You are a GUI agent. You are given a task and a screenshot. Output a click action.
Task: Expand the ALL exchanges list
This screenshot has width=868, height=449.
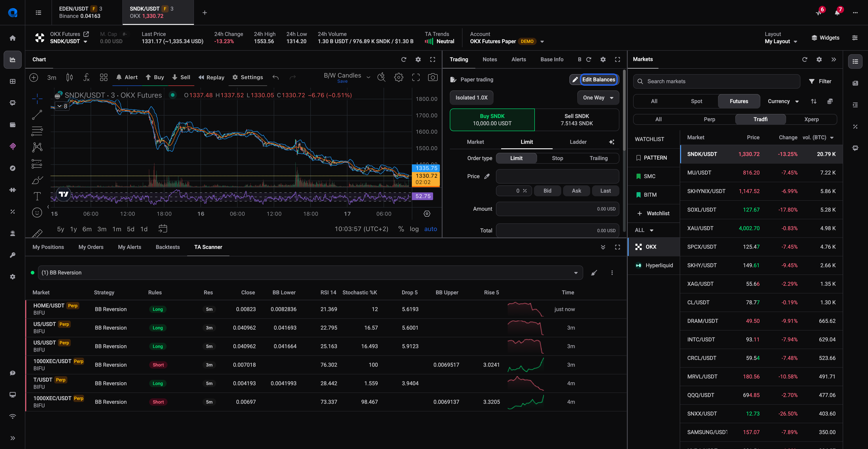click(x=644, y=230)
